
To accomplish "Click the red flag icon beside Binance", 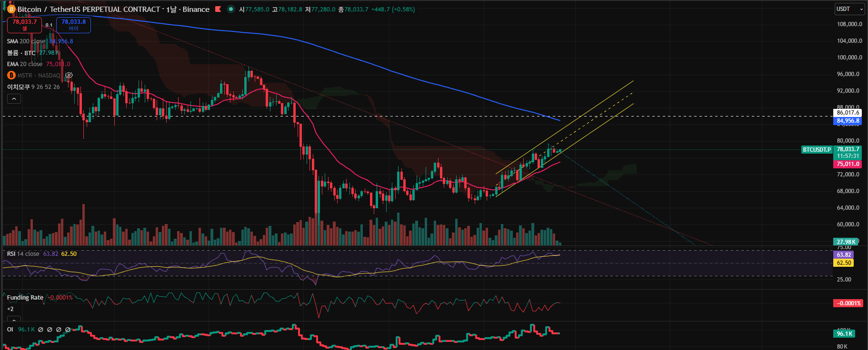I will click(x=218, y=9).
